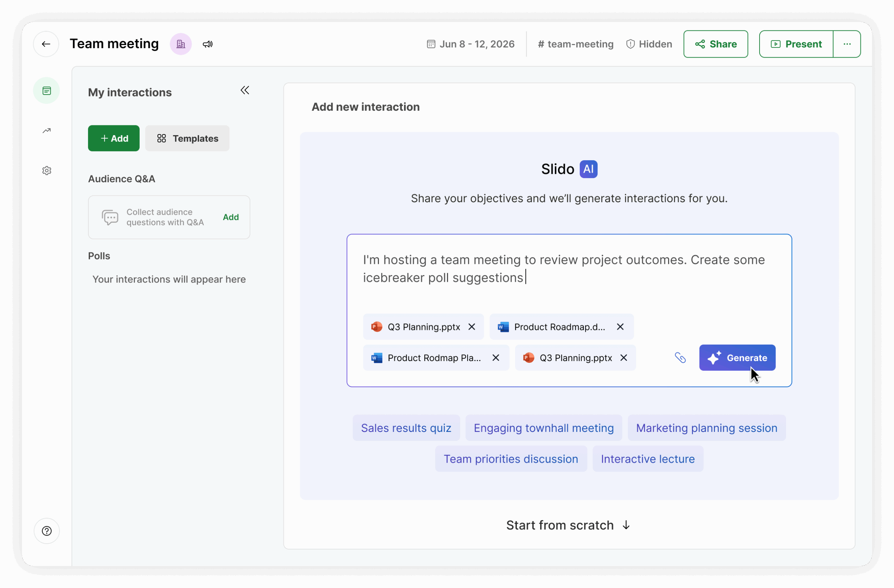Click the Hidden privacy status
894x588 pixels.
pos(649,44)
